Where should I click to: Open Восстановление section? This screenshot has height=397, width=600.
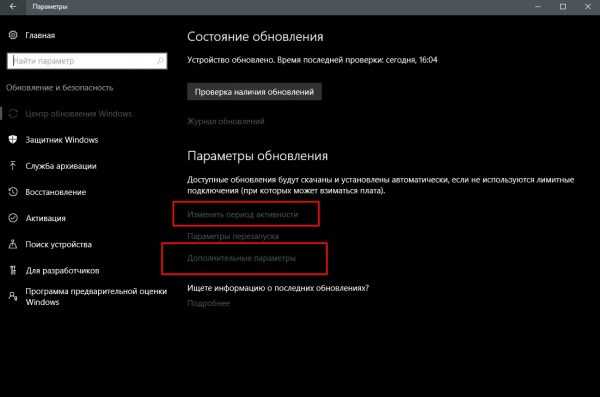[55, 192]
